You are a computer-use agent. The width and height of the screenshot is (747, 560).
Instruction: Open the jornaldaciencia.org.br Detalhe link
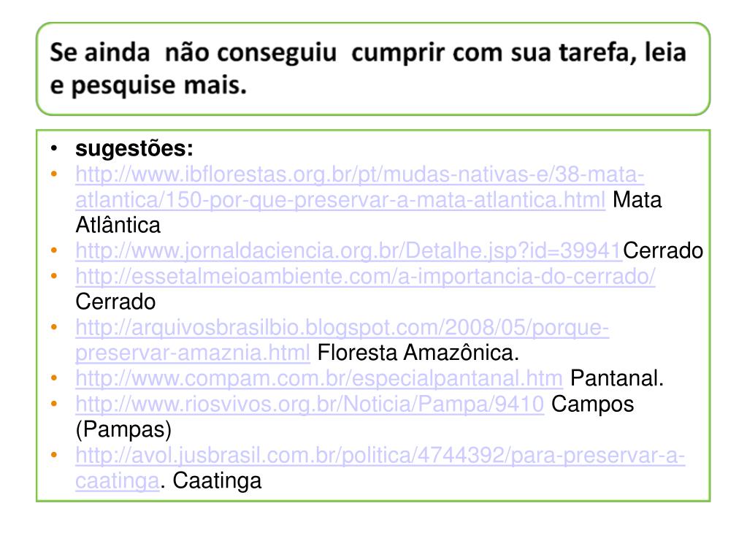point(349,251)
